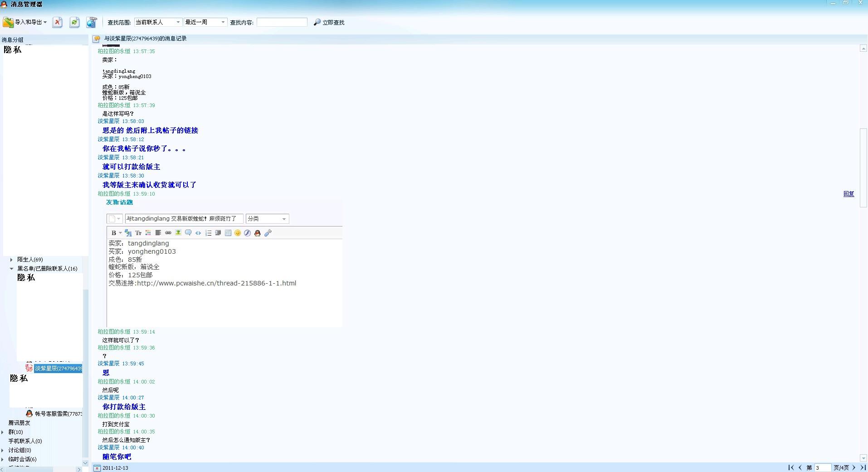
Task: Click the message record icon beside 与淡紫星辰
Action: [x=96, y=39]
